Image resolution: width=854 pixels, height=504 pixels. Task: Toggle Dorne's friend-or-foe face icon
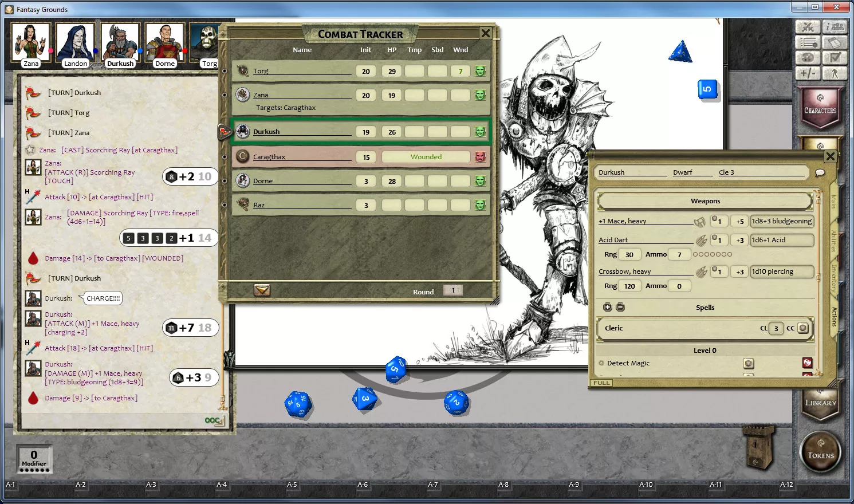pyautogui.click(x=480, y=181)
